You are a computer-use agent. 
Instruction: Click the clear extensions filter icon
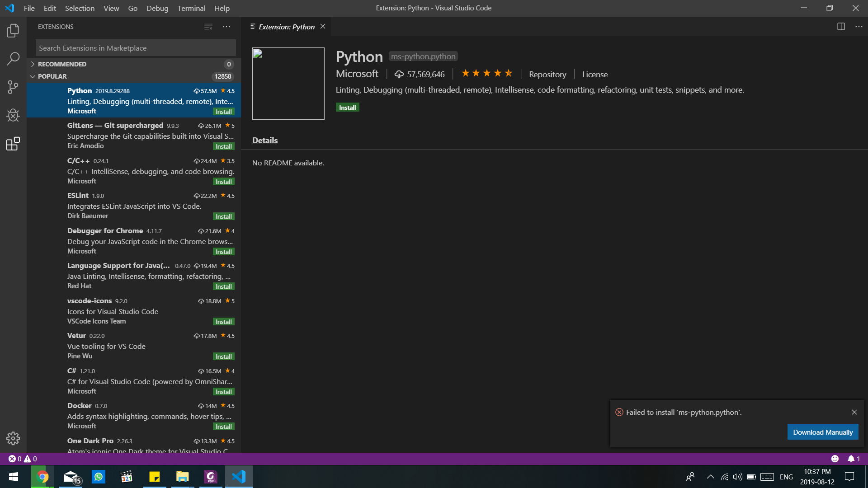click(208, 27)
